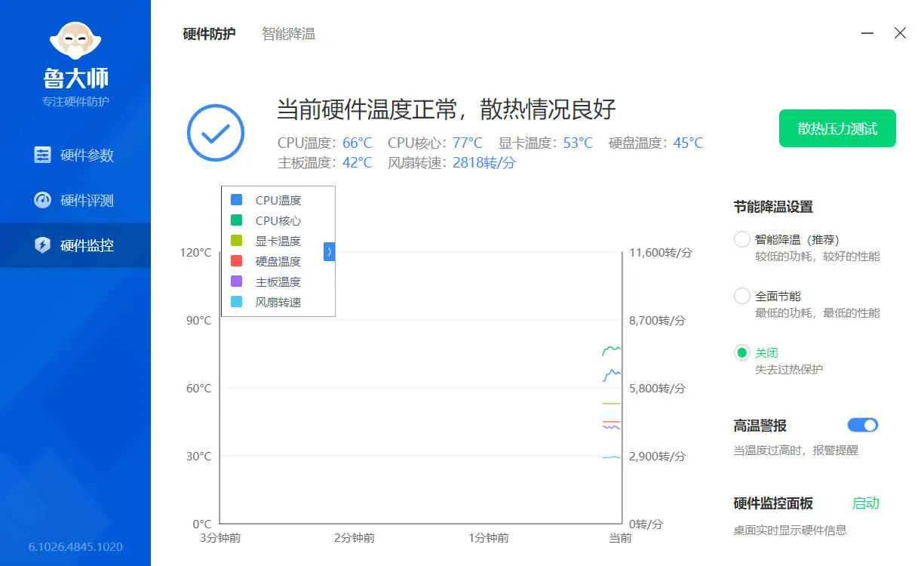The height and width of the screenshot is (566, 924).
Task: Switch to the 硬件防护 tab
Action: 209,34
